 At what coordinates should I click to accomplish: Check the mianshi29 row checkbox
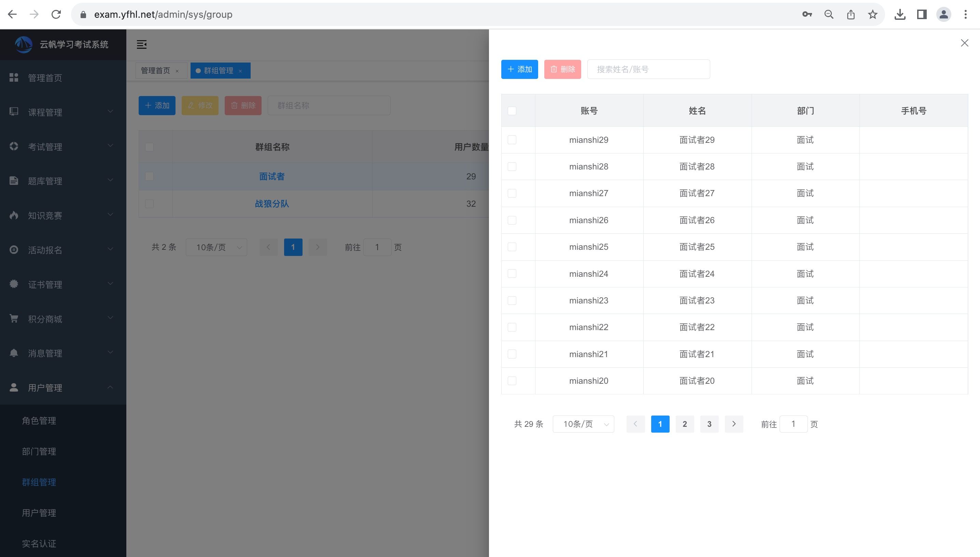tap(512, 140)
